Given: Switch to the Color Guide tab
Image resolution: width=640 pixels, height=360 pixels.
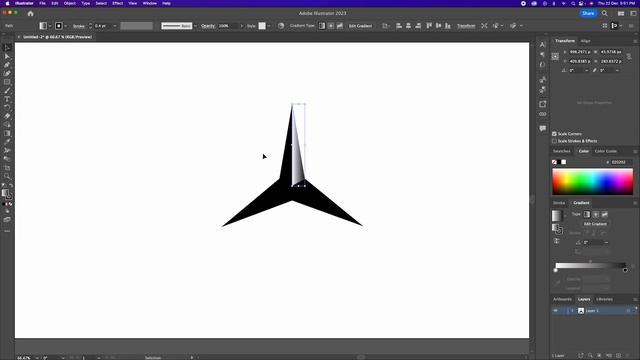Looking at the screenshot, I should (x=606, y=151).
